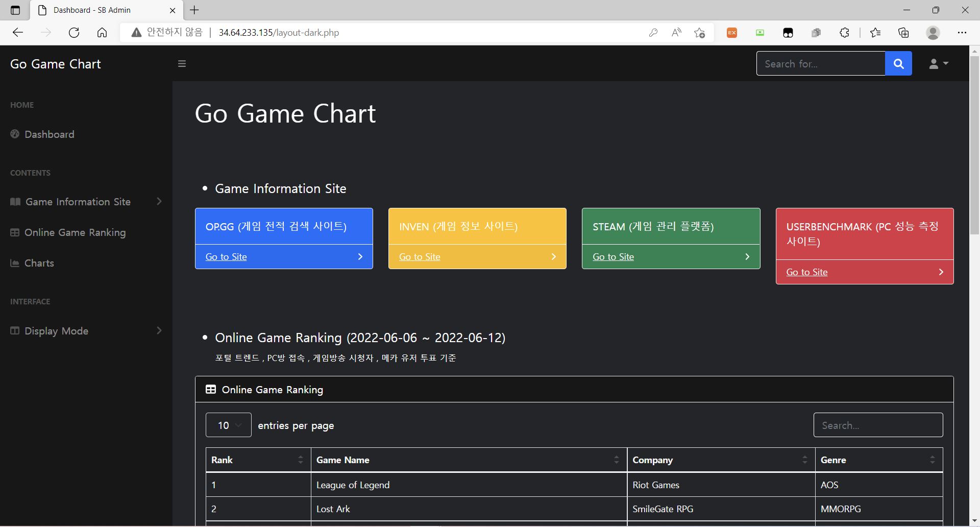The image size is (980, 527).
Task: Open the tab actions menu icon
Action: pos(15,10)
